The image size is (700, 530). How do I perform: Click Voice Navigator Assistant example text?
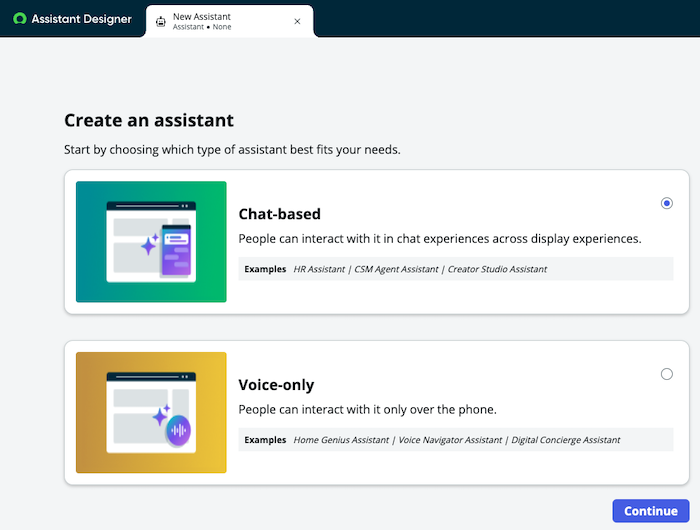(x=450, y=440)
